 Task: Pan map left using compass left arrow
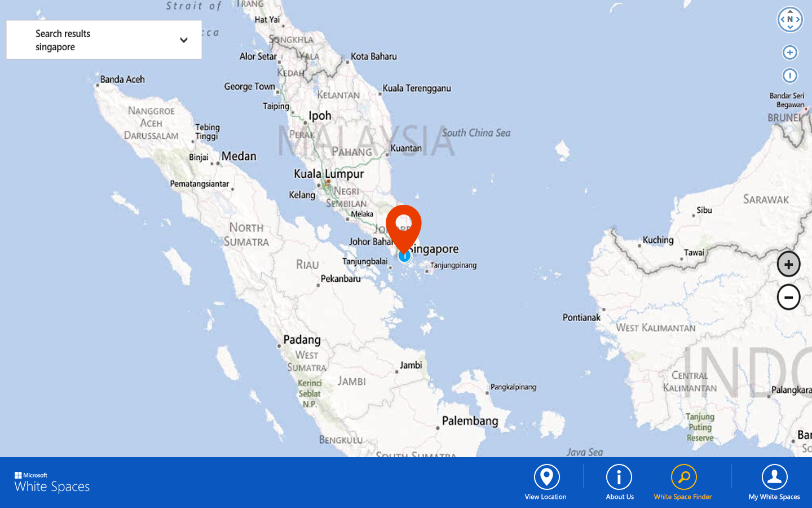(x=782, y=19)
